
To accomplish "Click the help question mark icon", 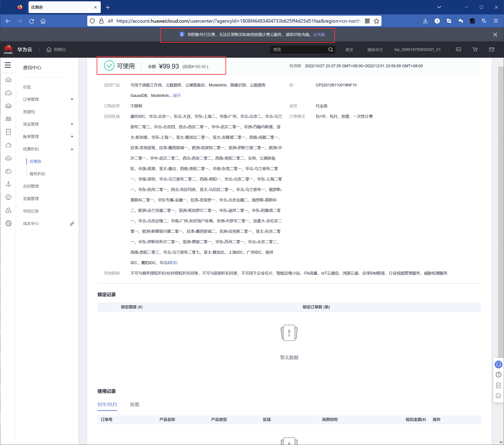I will 498,375.
